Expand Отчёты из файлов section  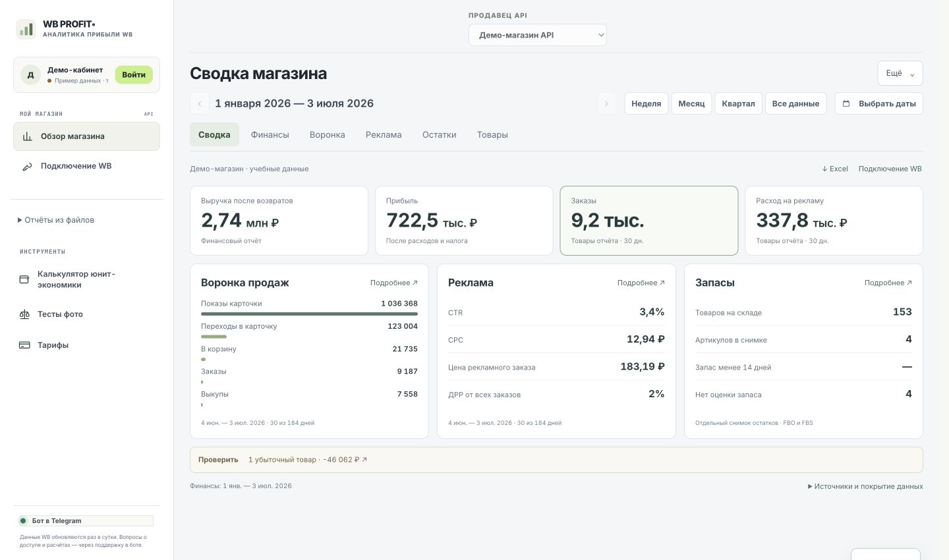pos(56,220)
